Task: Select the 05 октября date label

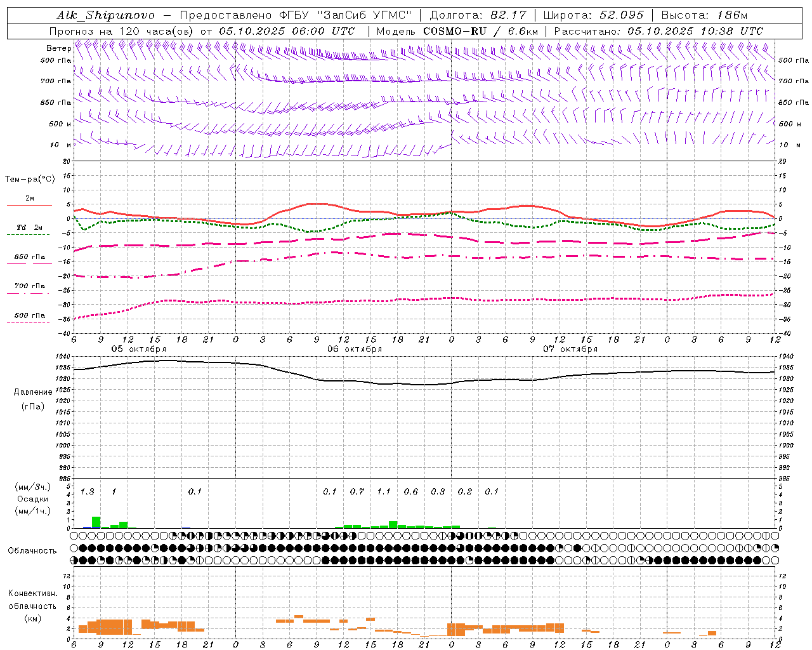Action: pos(139,348)
